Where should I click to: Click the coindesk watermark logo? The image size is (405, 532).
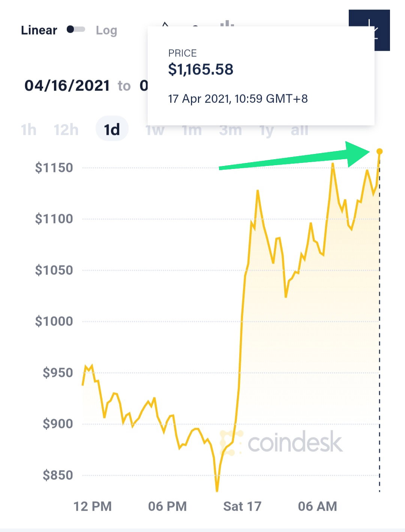[x=281, y=443]
